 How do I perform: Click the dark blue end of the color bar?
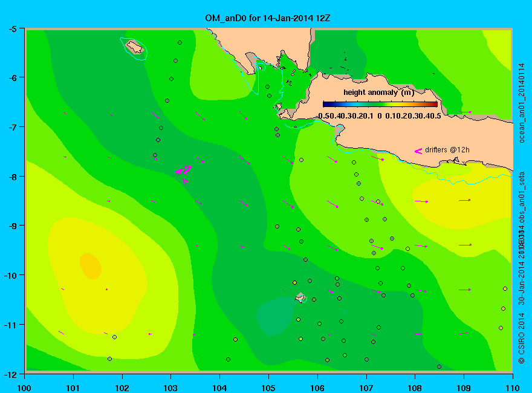tap(326, 104)
